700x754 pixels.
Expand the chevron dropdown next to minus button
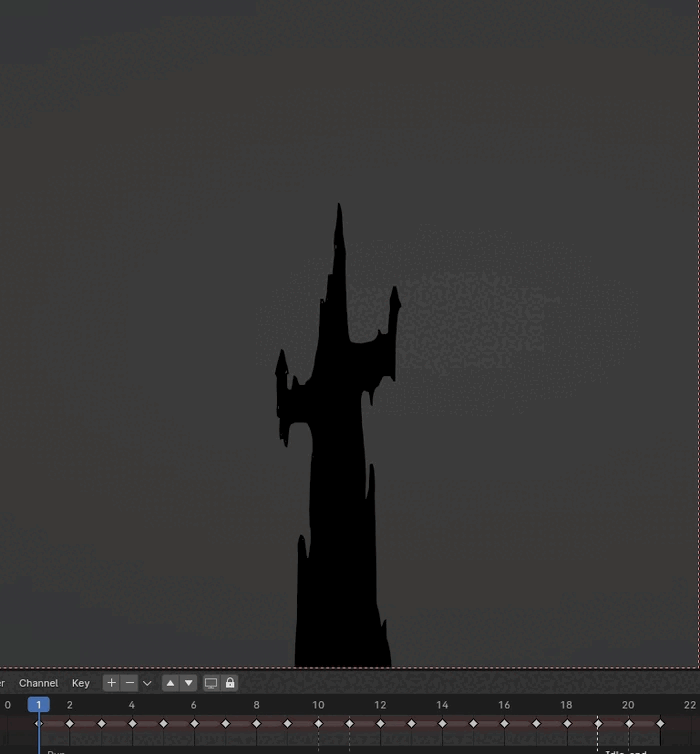tap(147, 683)
